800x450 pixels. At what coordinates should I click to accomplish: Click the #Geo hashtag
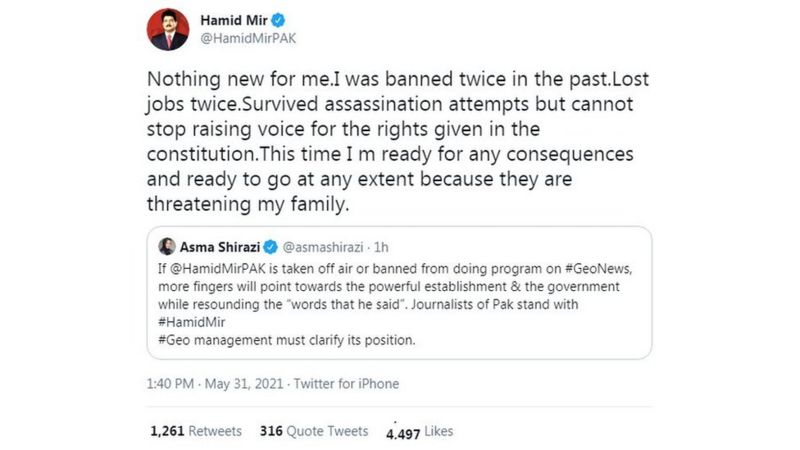[x=174, y=340]
